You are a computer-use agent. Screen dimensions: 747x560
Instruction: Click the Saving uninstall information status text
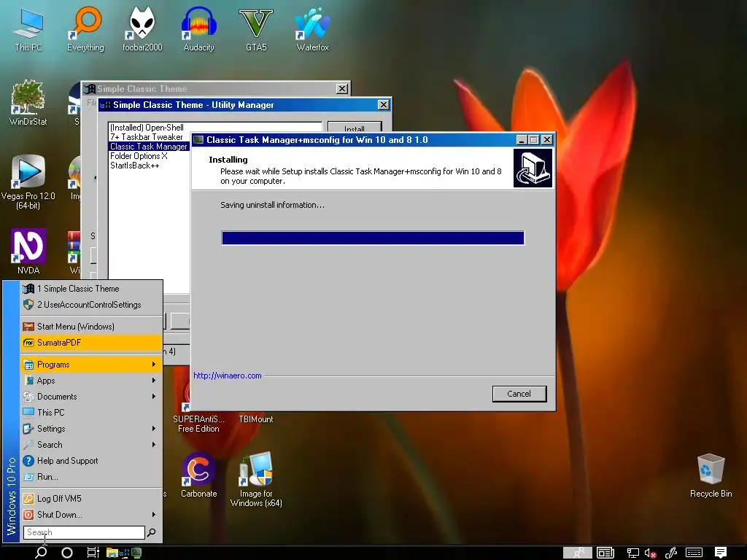coord(272,205)
